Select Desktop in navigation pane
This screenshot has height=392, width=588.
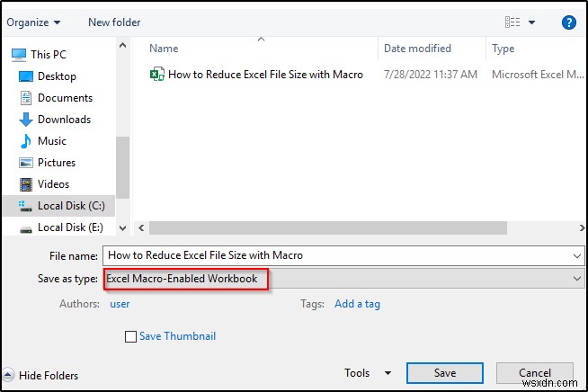point(57,76)
